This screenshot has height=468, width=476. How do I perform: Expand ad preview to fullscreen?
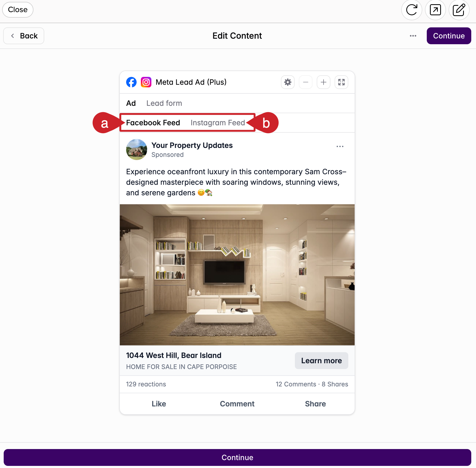pyautogui.click(x=341, y=82)
